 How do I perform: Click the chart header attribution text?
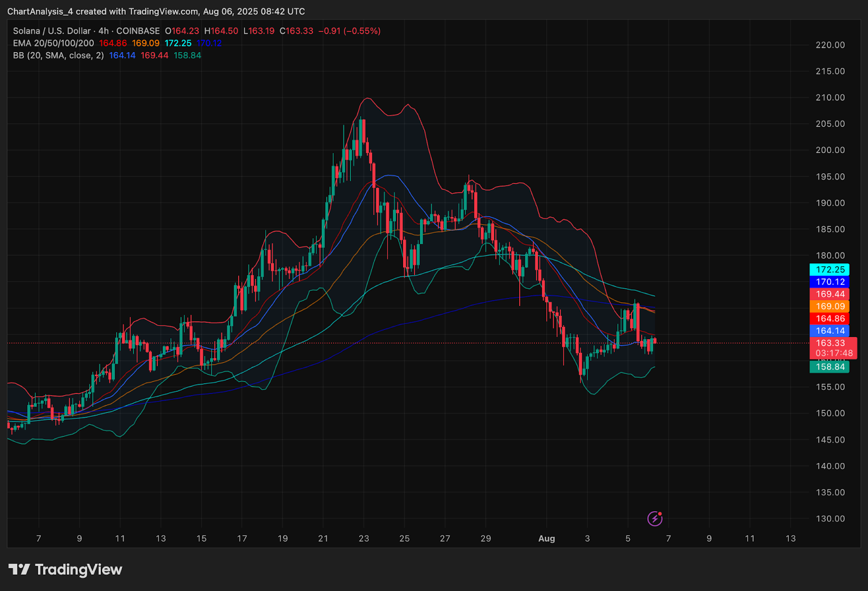point(156,11)
